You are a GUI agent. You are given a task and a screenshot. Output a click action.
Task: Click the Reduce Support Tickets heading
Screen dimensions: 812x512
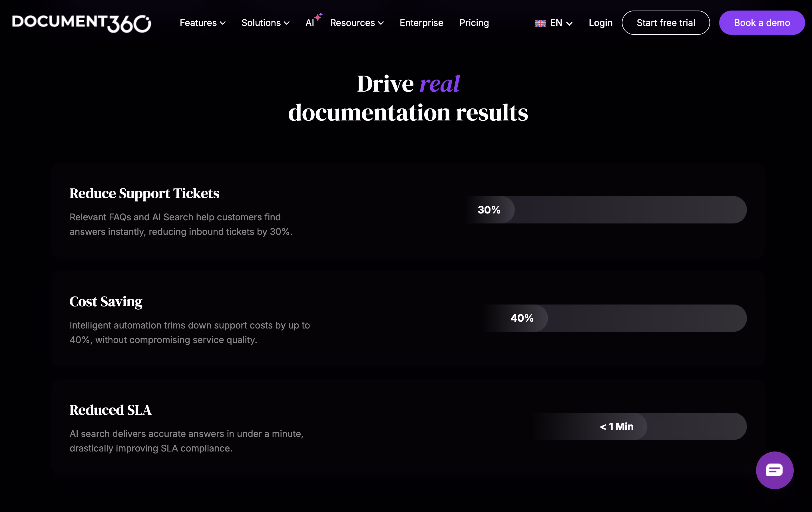(x=144, y=193)
